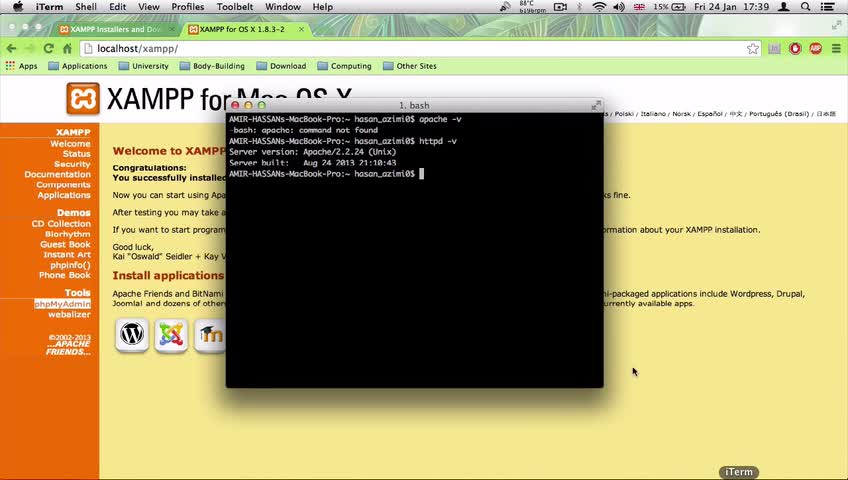Select XAMPP for OS X 1.8.3-2 tab
848x480 pixels.
[x=242, y=29]
